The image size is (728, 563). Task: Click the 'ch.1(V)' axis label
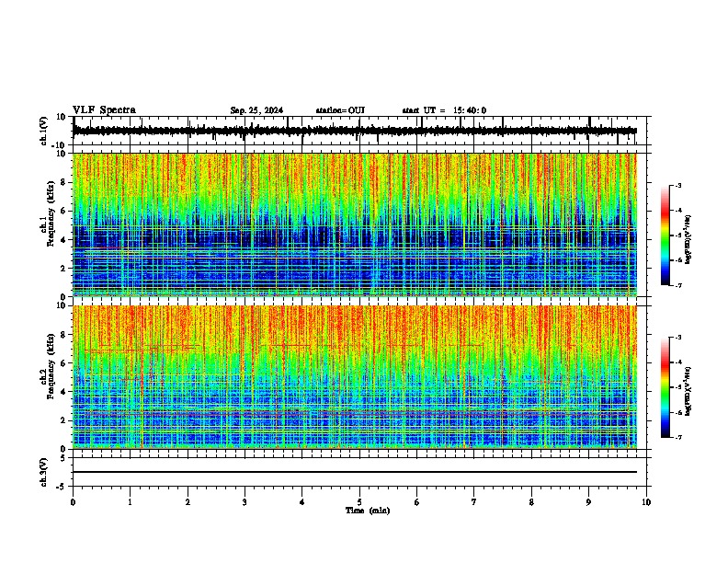[x=44, y=131]
